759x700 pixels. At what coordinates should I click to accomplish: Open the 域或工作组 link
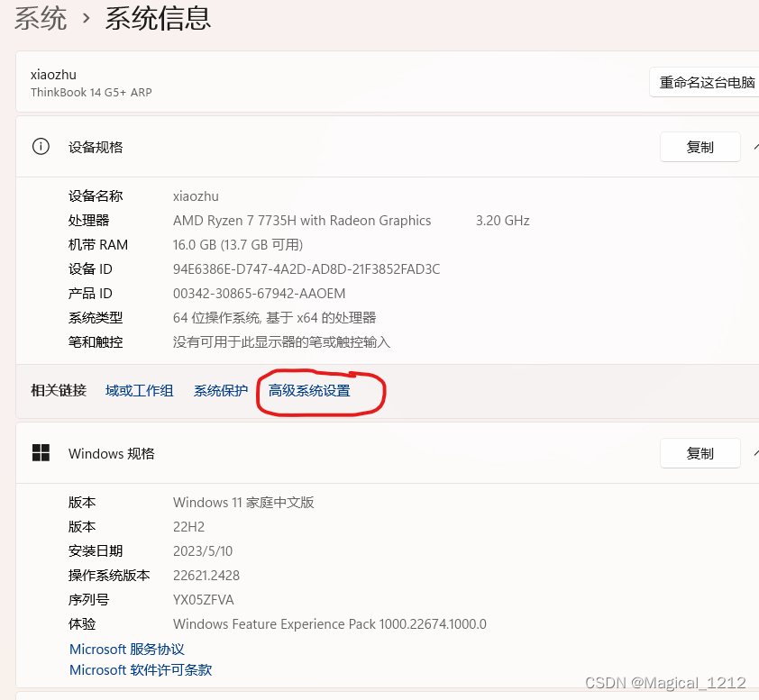click(139, 391)
